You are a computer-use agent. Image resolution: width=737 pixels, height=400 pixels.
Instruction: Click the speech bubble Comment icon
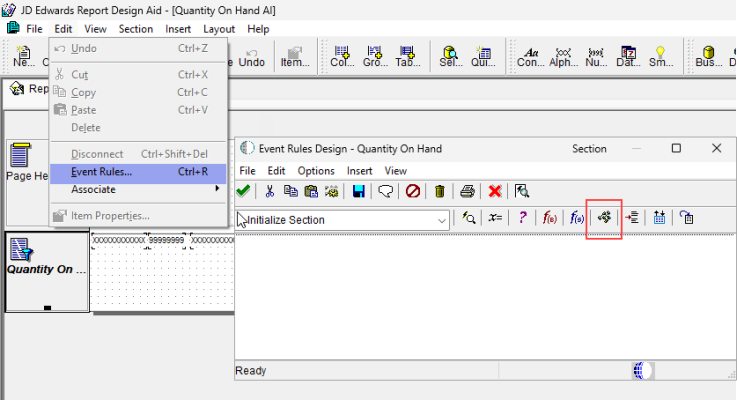point(385,191)
